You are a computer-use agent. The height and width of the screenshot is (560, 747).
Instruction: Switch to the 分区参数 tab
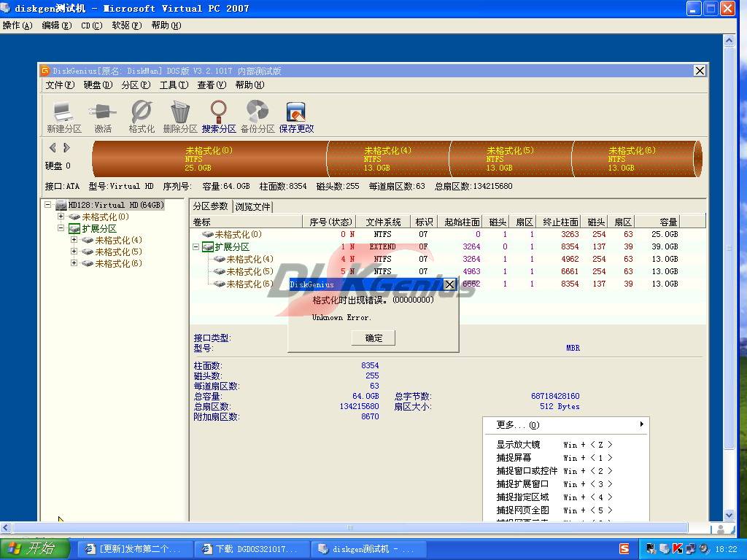[211, 206]
